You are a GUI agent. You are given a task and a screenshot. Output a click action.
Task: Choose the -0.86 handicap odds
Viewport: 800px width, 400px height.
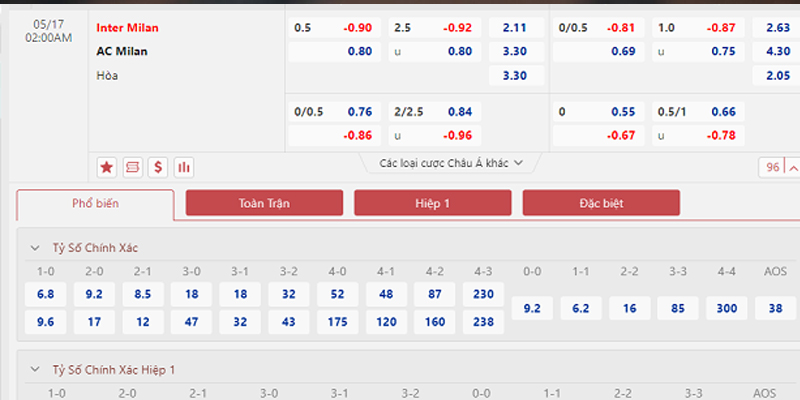click(335, 136)
